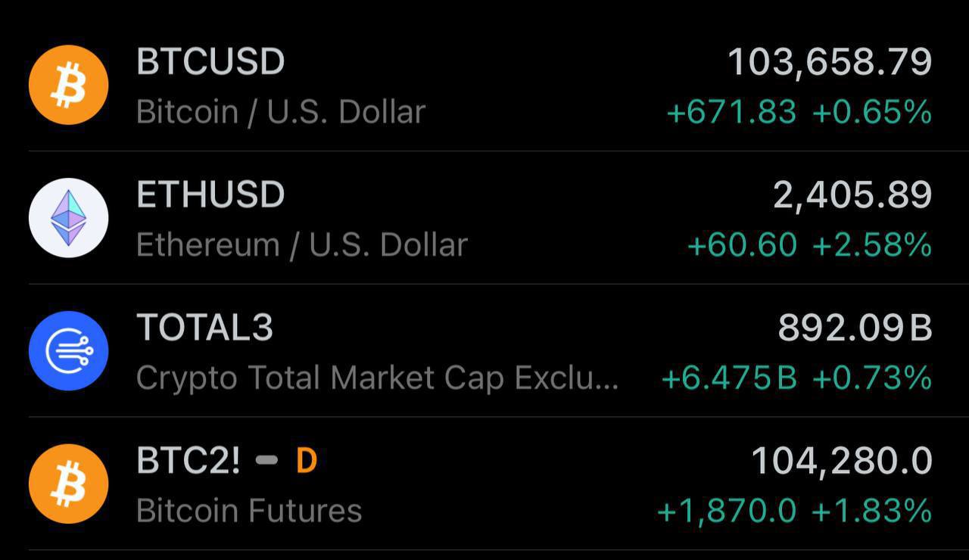The height and width of the screenshot is (560, 969).
Task: Tap the orange Bitcoin icon beside BTCUSD
Action: (x=68, y=85)
